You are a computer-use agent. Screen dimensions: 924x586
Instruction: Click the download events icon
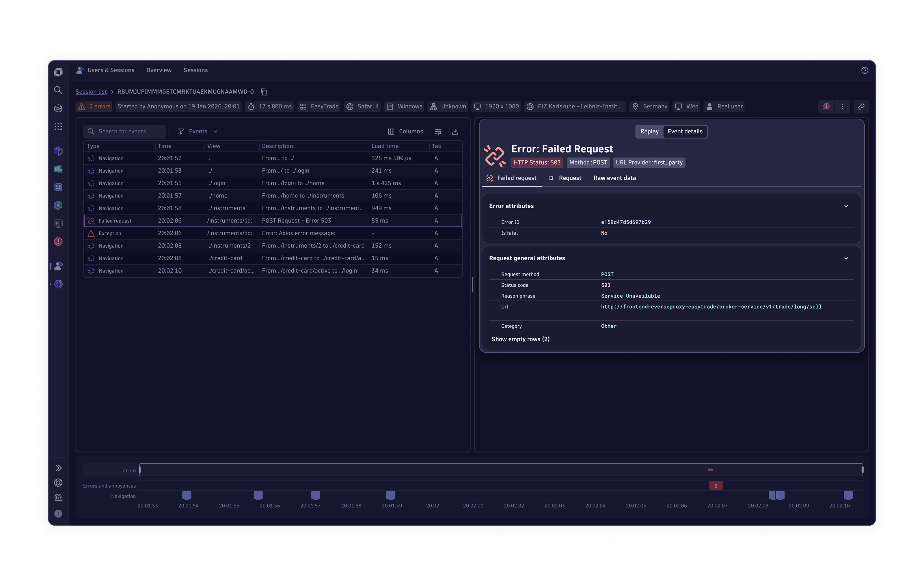(x=455, y=132)
